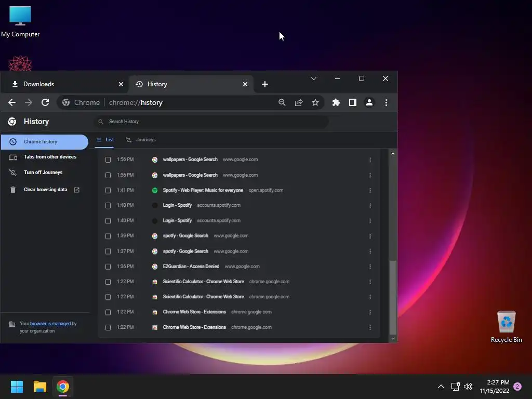Screen dimensions: 532x399
Task: Open a new tab with the plus button
Action: pos(265,84)
